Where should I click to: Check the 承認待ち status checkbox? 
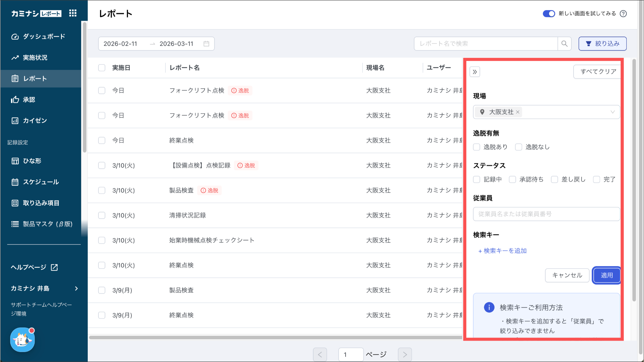pos(513,179)
